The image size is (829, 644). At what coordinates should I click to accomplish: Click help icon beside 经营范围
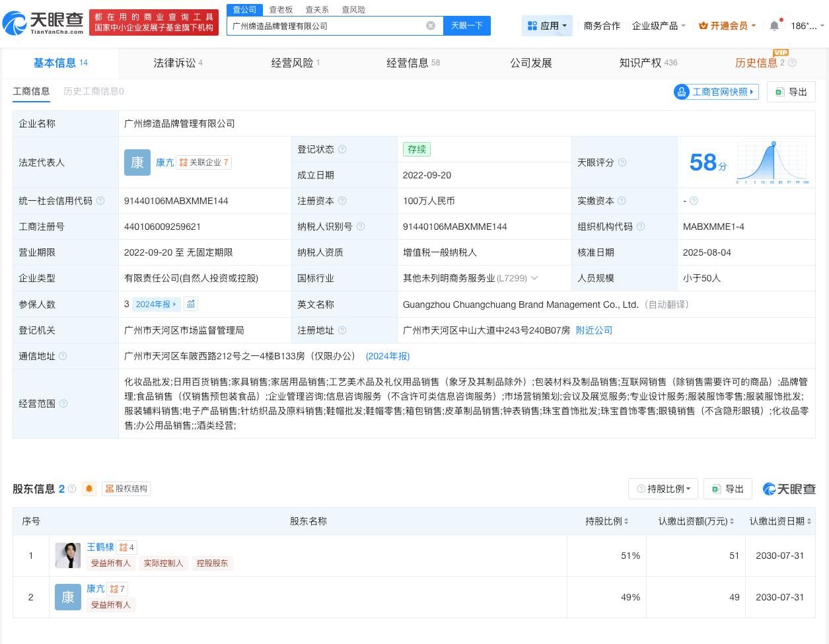(x=63, y=404)
